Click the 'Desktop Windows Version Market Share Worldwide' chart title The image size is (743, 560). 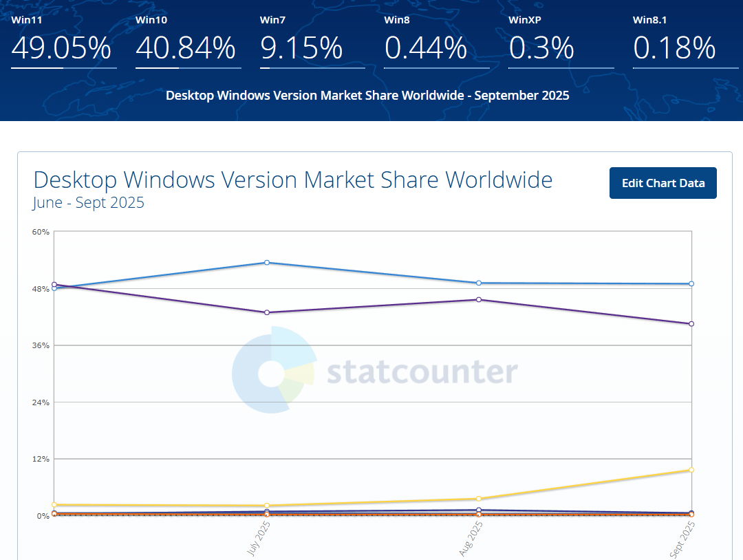tap(292, 180)
